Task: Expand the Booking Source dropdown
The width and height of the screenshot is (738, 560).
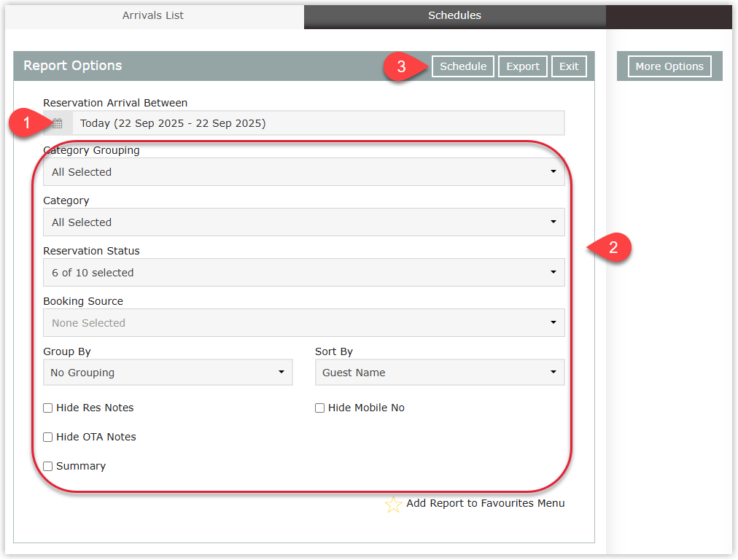Action: click(x=304, y=323)
